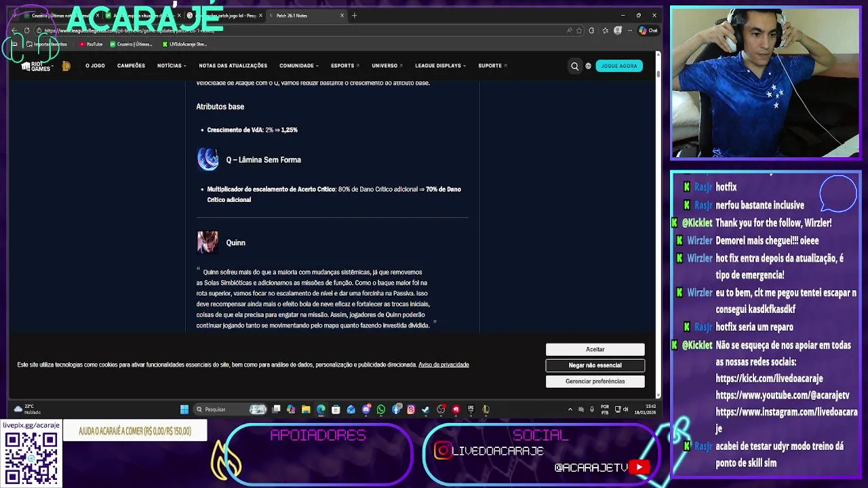Open O Jogo menu item

pos(95,66)
